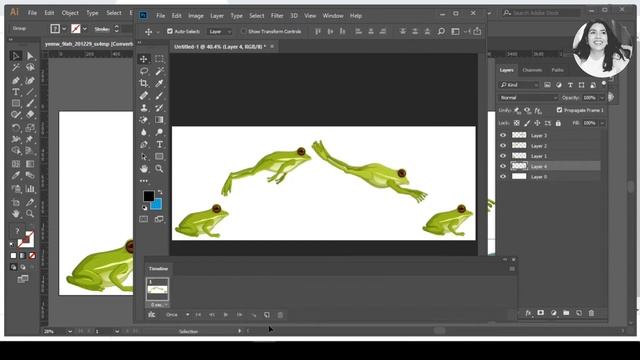Create a new group folder in Layers panel
This screenshot has width=640, height=360.
pyautogui.click(x=566, y=313)
